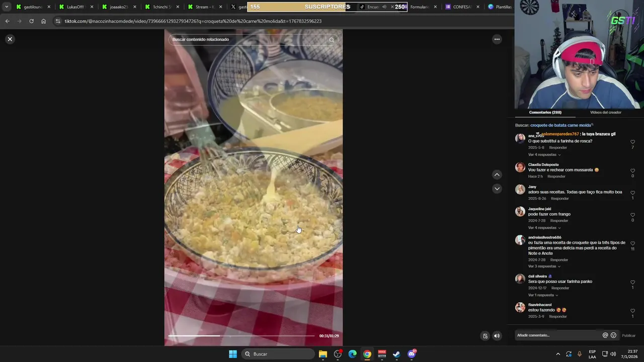
Task: Go to the next video with down arrow
Action: [497, 189]
